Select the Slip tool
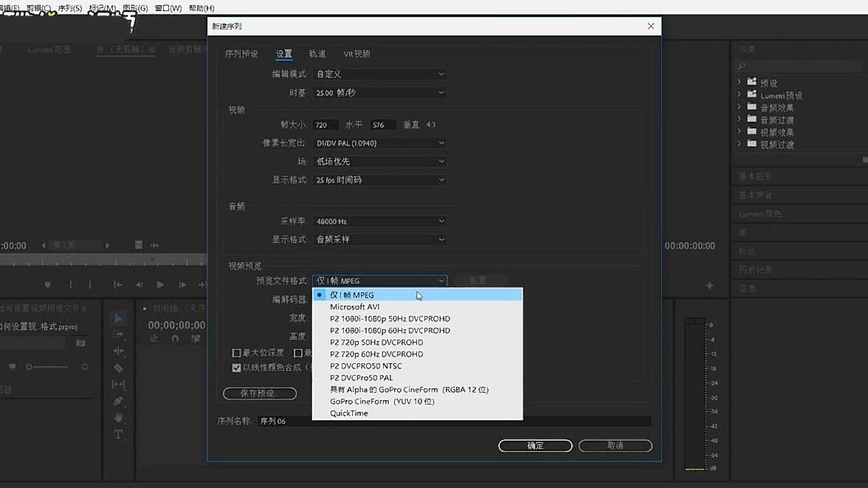Screen dimensions: 868x488 click(x=118, y=384)
